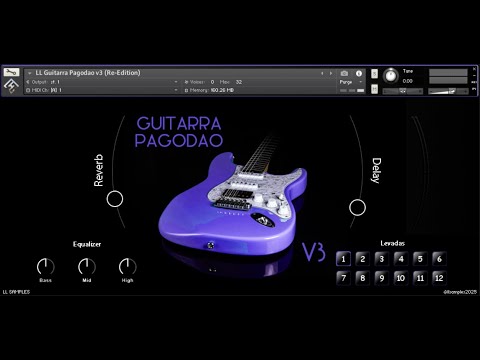Click the pan slider under the Tune knob
This screenshot has height=360, width=480.
tap(403, 91)
